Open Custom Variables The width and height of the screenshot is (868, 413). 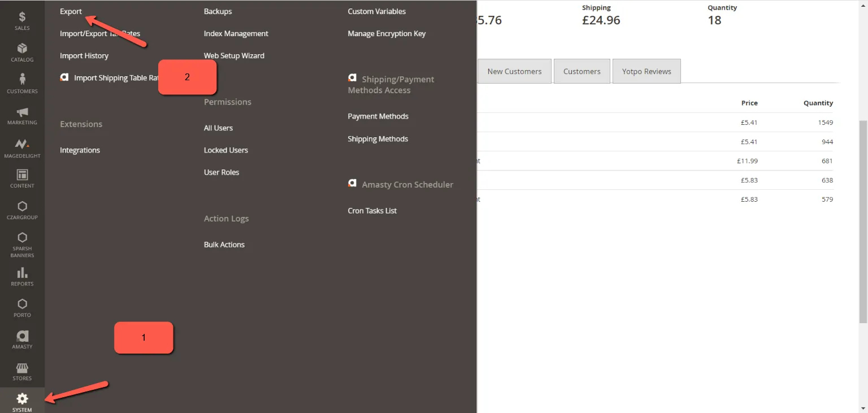[x=376, y=11]
